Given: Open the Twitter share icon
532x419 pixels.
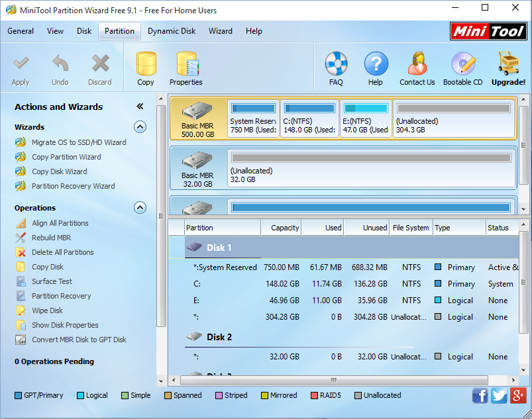Looking at the screenshot, I should 499,396.
